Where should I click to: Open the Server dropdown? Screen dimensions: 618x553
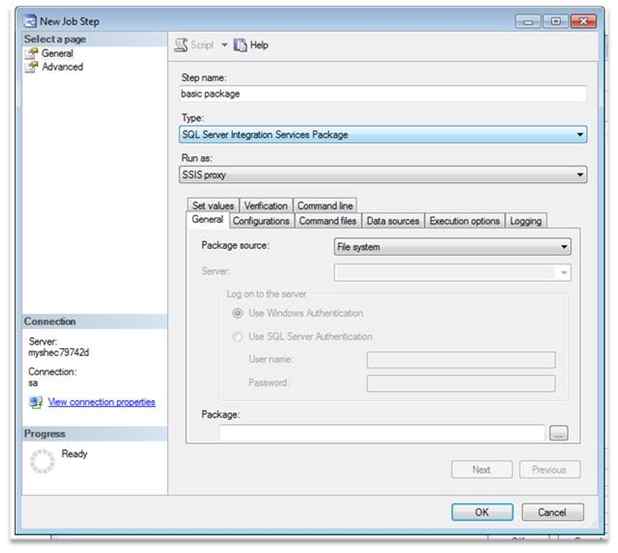[x=452, y=272]
